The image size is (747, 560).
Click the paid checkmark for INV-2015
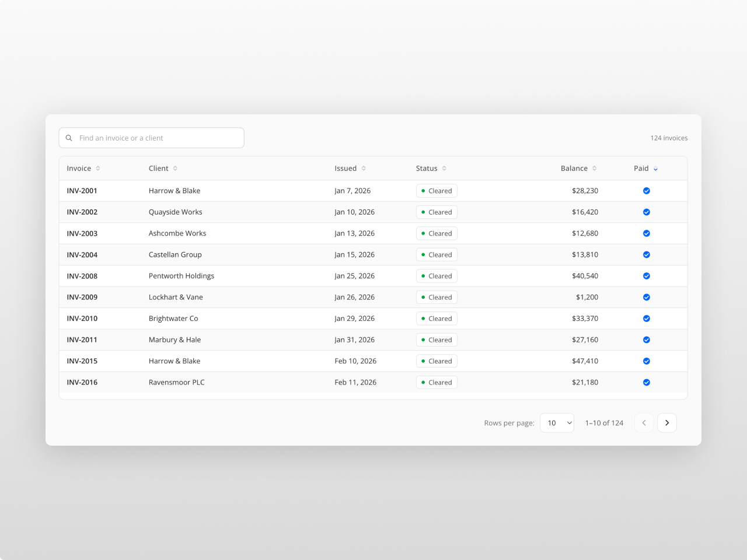click(647, 361)
